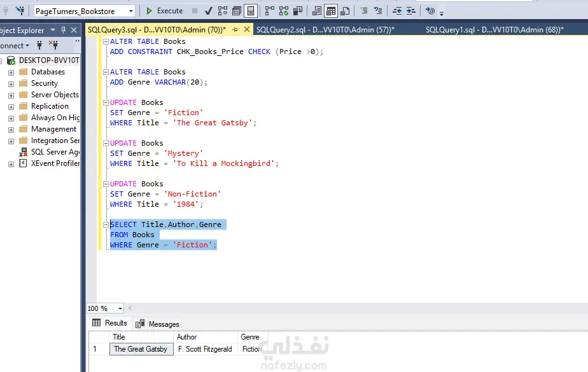The image size is (588, 372).
Task: Expand the Integration Services folder
Action: point(11,141)
